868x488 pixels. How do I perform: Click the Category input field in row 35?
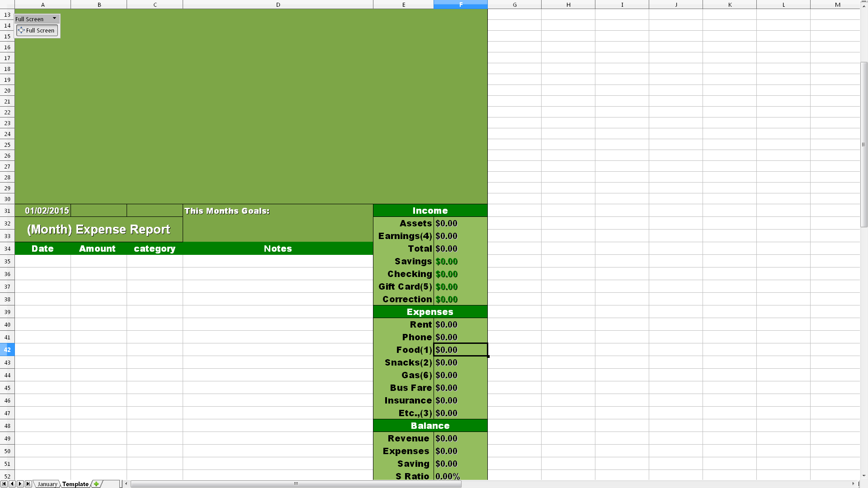(155, 261)
